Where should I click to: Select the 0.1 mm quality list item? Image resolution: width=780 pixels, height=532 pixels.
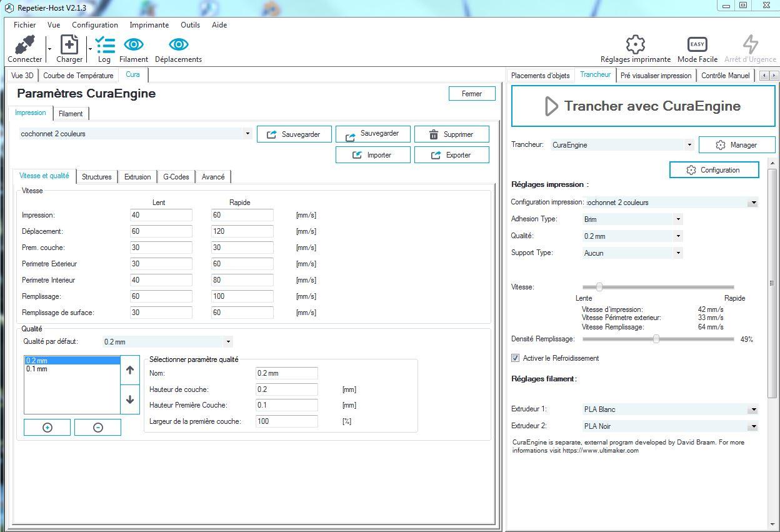click(x=72, y=369)
